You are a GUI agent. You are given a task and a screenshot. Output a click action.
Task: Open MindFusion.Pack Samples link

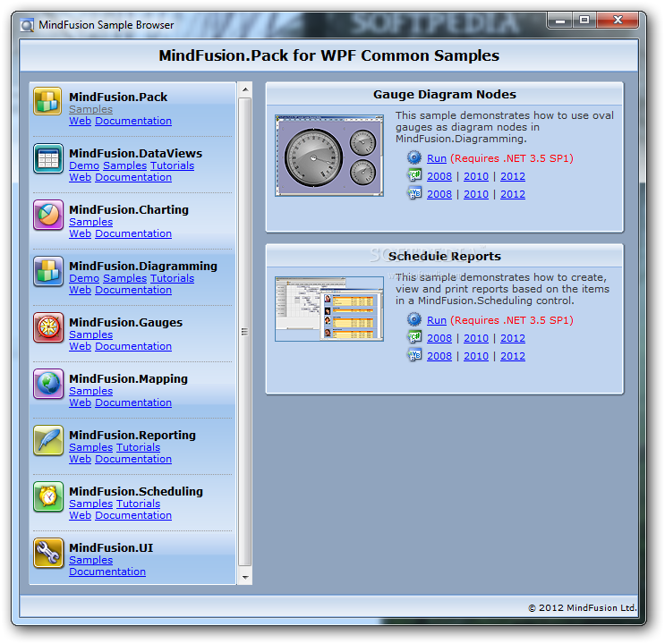coord(90,109)
